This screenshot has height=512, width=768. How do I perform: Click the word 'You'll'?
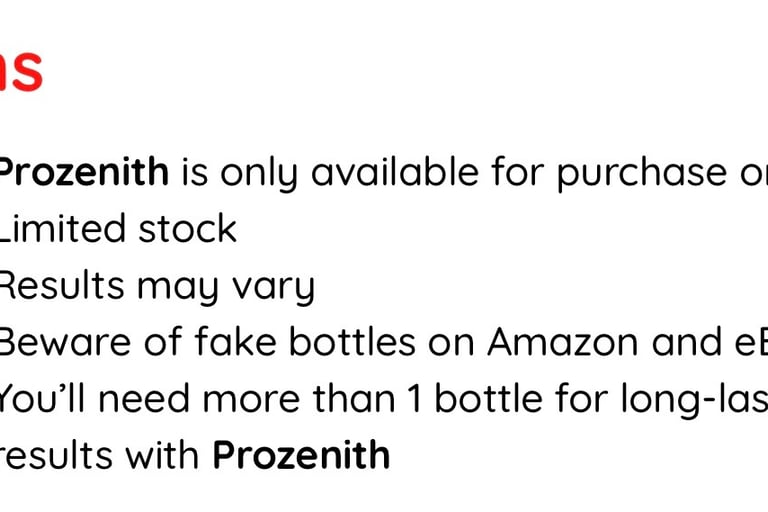[x=42, y=398]
